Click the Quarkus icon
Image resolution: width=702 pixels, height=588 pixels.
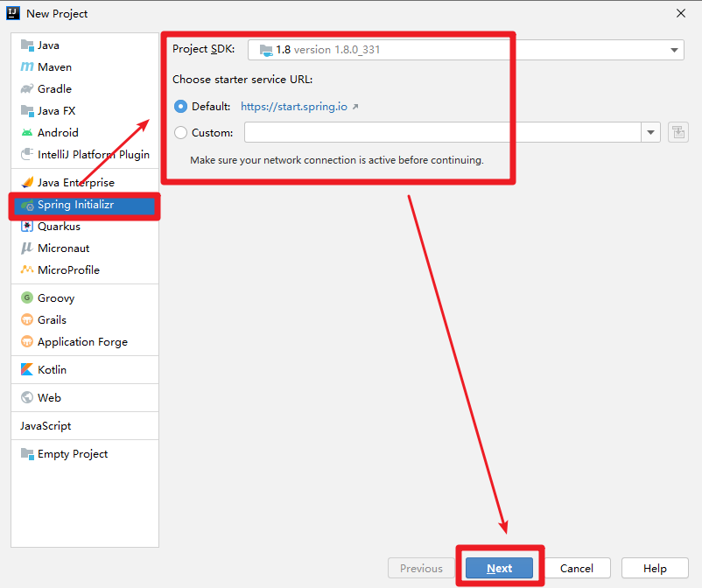(x=27, y=227)
